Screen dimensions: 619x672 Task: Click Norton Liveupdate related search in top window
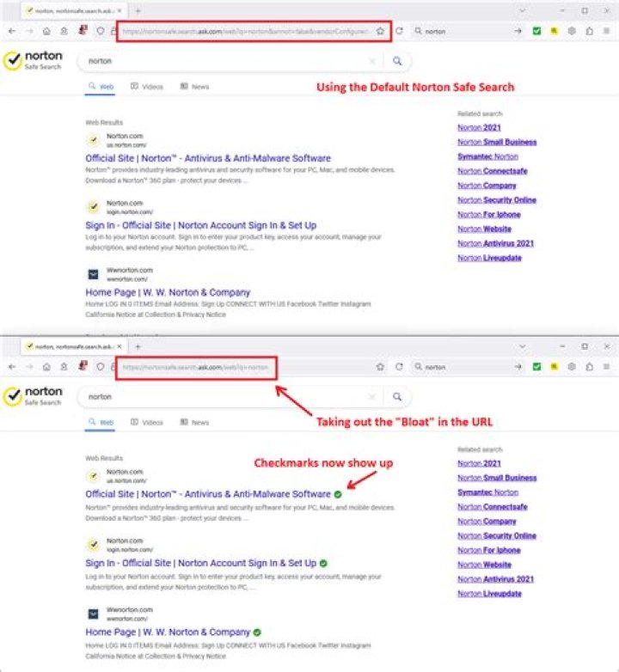(x=489, y=258)
